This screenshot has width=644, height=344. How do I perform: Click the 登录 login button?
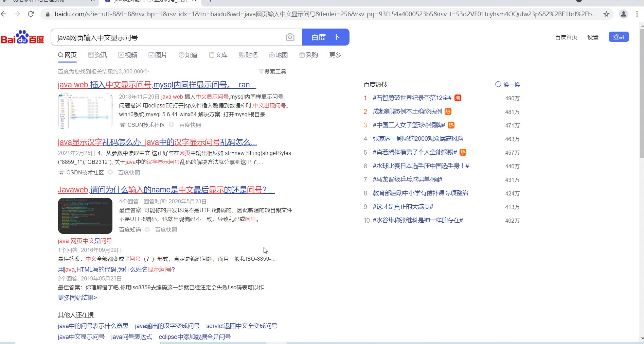click(619, 37)
